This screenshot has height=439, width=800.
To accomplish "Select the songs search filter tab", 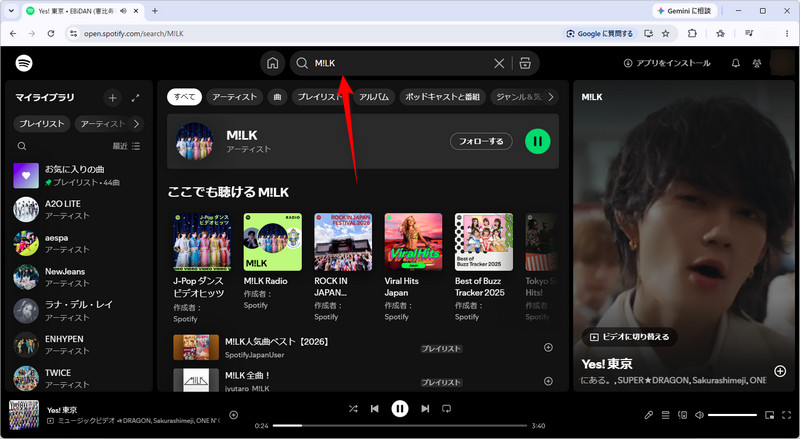I will pos(278,97).
